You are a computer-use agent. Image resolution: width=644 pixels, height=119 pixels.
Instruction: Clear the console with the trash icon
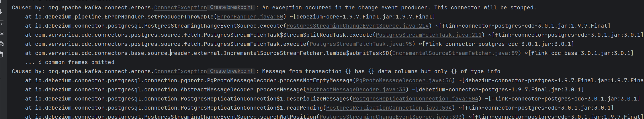2,54
